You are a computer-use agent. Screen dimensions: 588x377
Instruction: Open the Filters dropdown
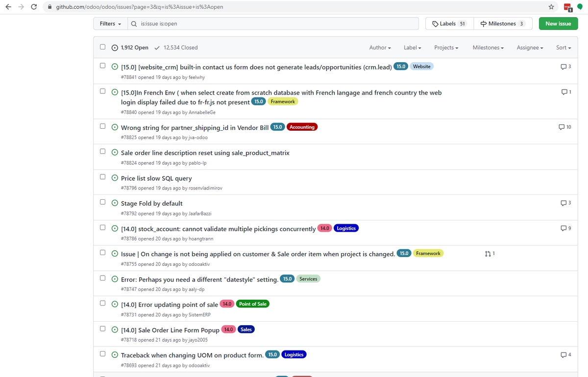[110, 24]
